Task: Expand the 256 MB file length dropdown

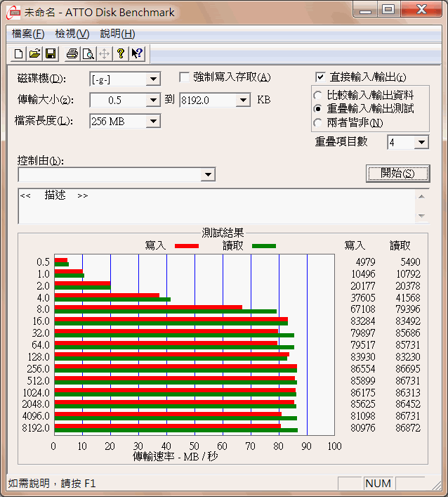Action: 153,122
